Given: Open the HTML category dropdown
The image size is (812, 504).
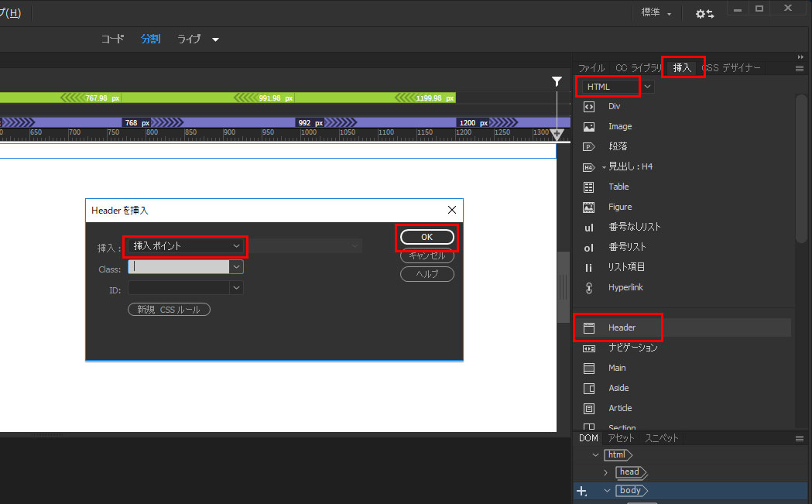Looking at the screenshot, I should click(x=647, y=87).
